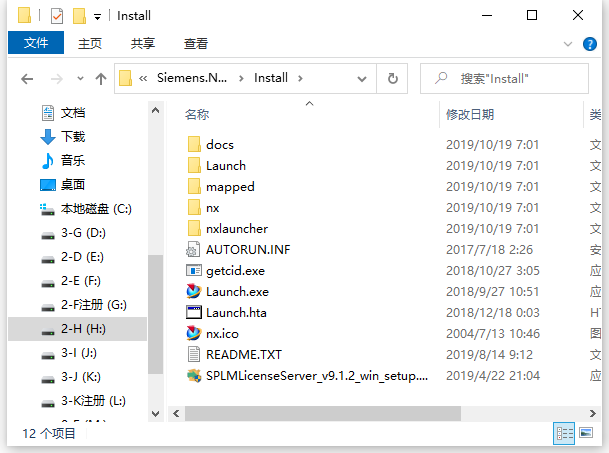Click the properties checkmark icon in title bar
609x453 pixels.
[57, 16]
